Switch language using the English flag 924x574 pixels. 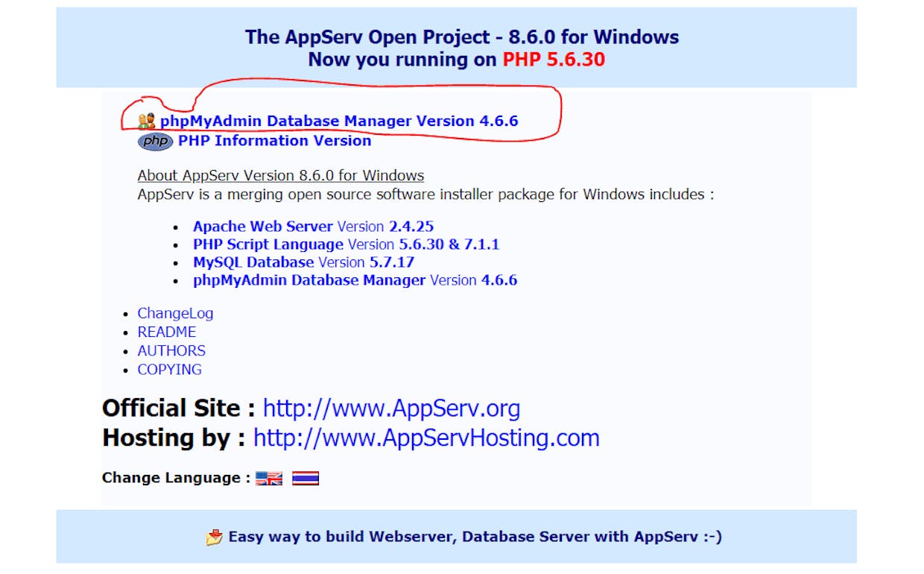point(269,479)
